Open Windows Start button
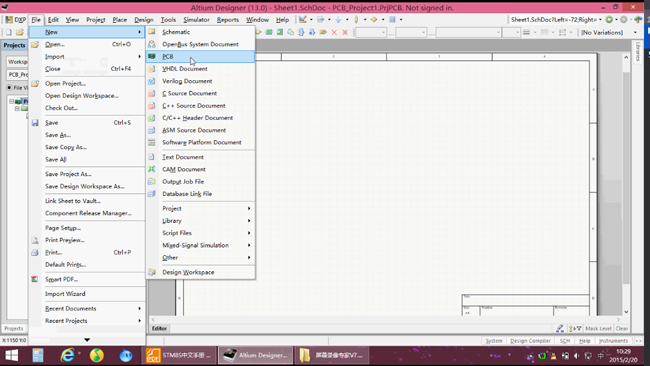The width and height of the screenshot is (650, 366). (x=12, y=356)
